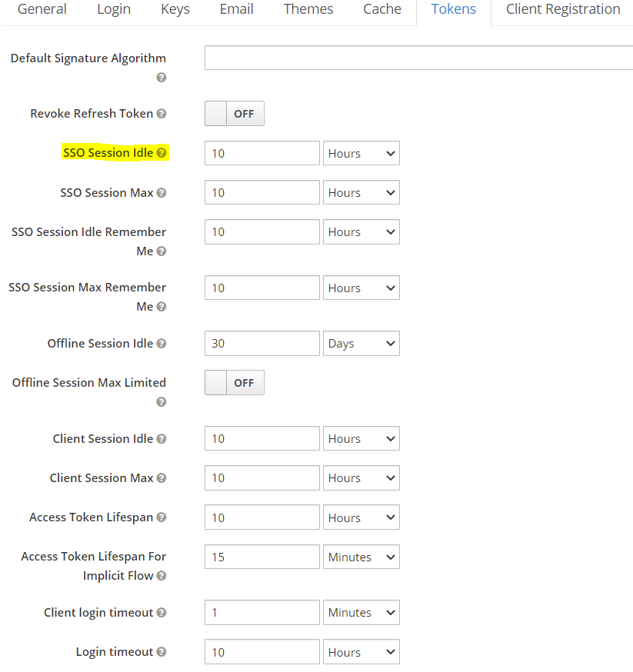This screenshot has width=633, height=672.
Task: Click help icon next to Login timeout
Action: [x=162, y=652]
